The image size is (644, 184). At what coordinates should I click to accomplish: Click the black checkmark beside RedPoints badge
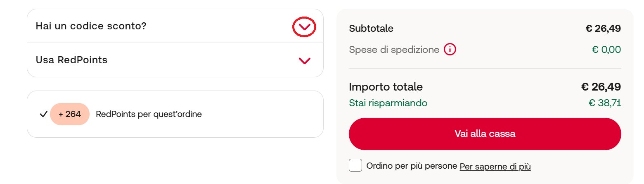tap(43, 114)
